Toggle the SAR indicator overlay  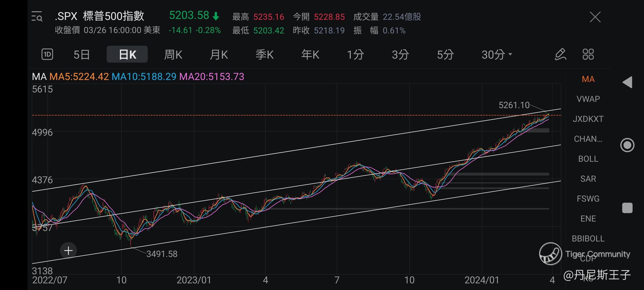click(588, 179)
